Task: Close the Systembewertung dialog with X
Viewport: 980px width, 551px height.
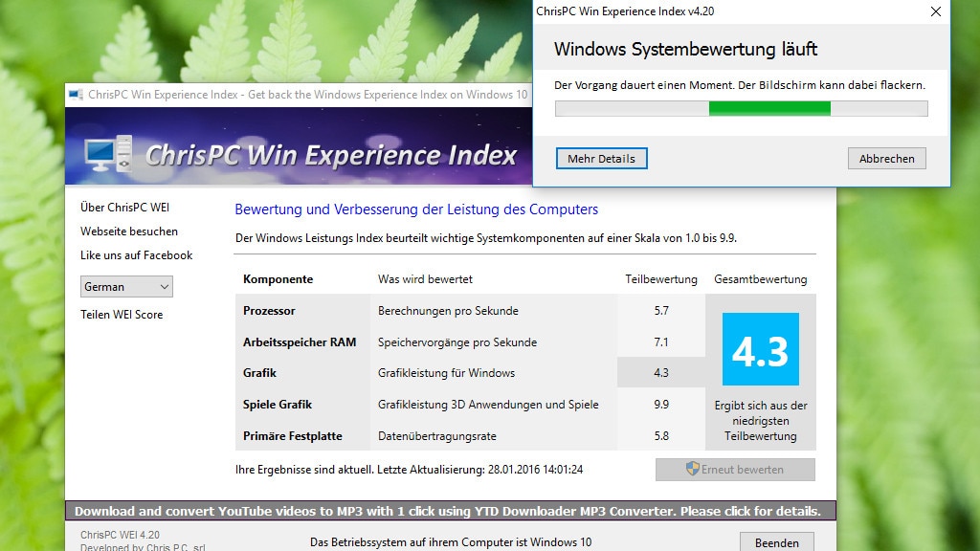Action: coord(936,11)
